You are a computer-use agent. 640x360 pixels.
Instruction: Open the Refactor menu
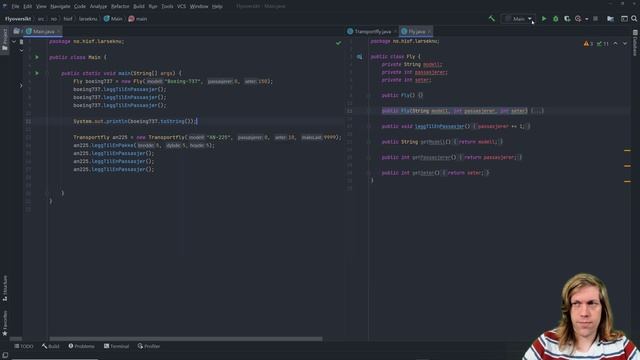pyautogui.click(x=120, y=7)
